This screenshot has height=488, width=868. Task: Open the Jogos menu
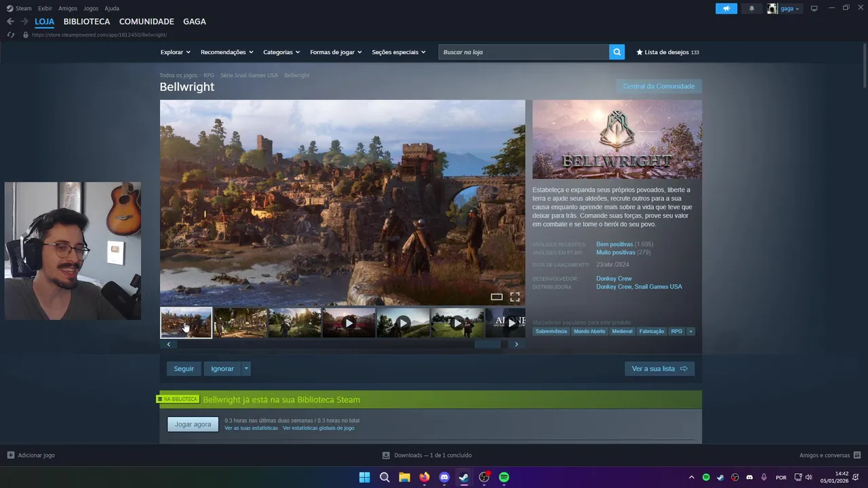click(91, 8)
